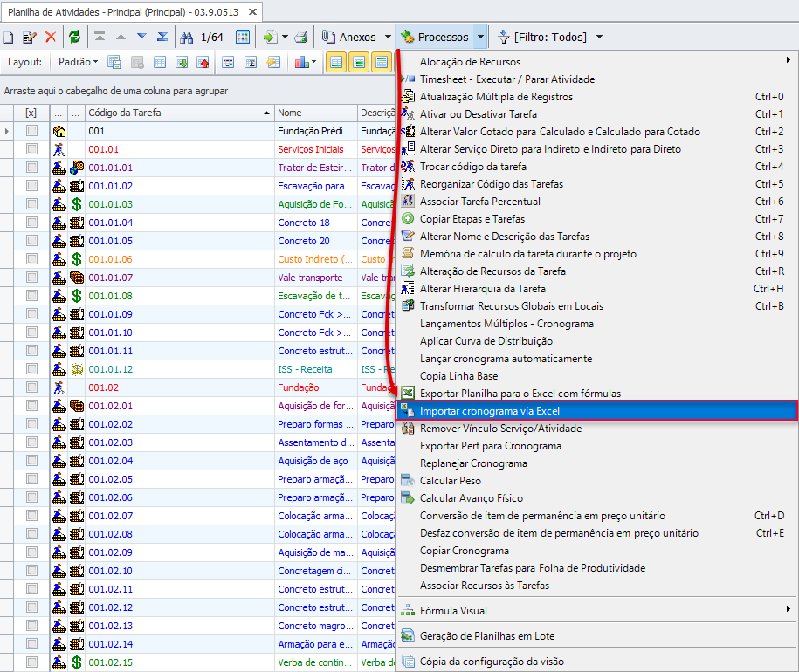Click the Processos toolbar button
Image resolution: width=799 pixels, height=672 pixels.
click(x=435, y=37)
